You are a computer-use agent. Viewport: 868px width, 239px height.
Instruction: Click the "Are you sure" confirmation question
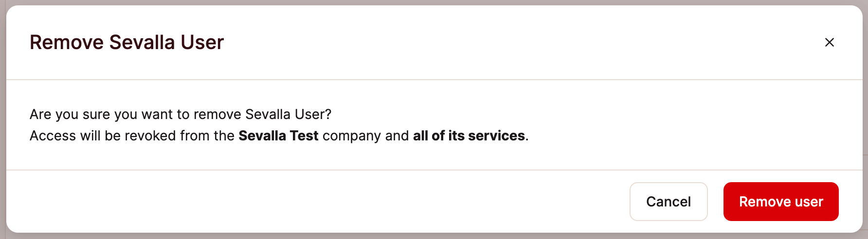[x=180, y=114]
